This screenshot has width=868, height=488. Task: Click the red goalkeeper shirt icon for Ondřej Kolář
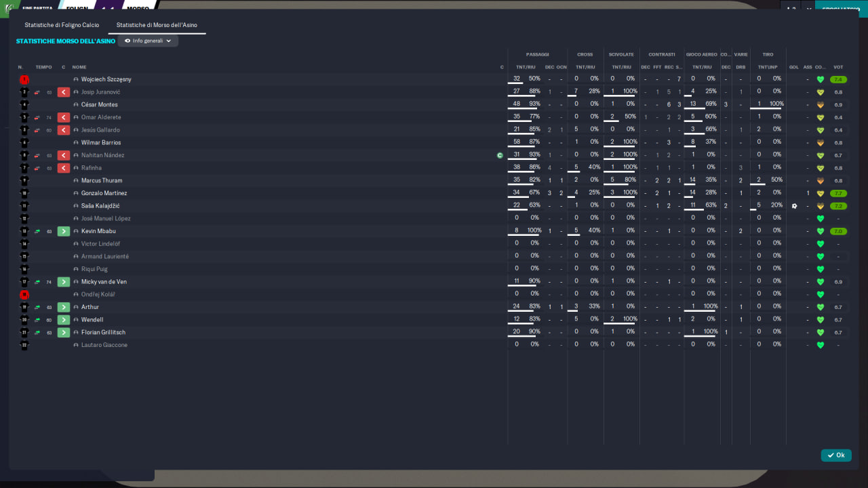click(x=24, y=295)
